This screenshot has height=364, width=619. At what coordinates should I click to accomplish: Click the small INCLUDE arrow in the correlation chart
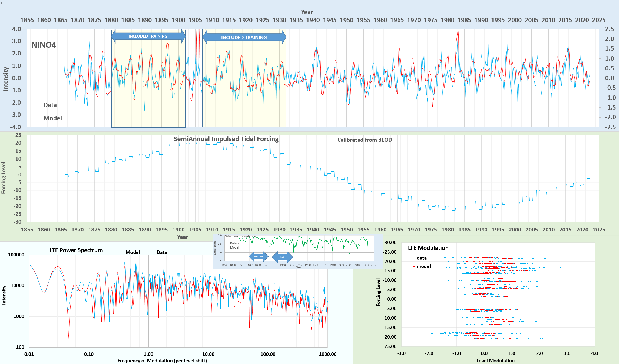(x=258, y=256)
